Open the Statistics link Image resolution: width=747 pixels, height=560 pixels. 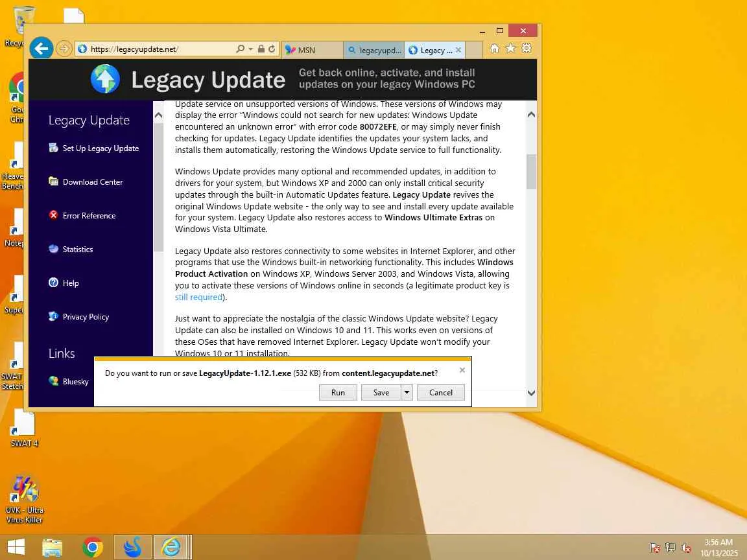pyautogui.click(x=78, y=250)
